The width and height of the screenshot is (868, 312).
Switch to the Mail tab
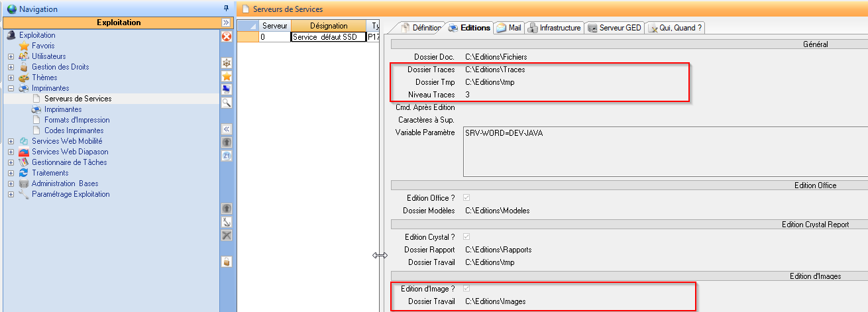(509, 28)
